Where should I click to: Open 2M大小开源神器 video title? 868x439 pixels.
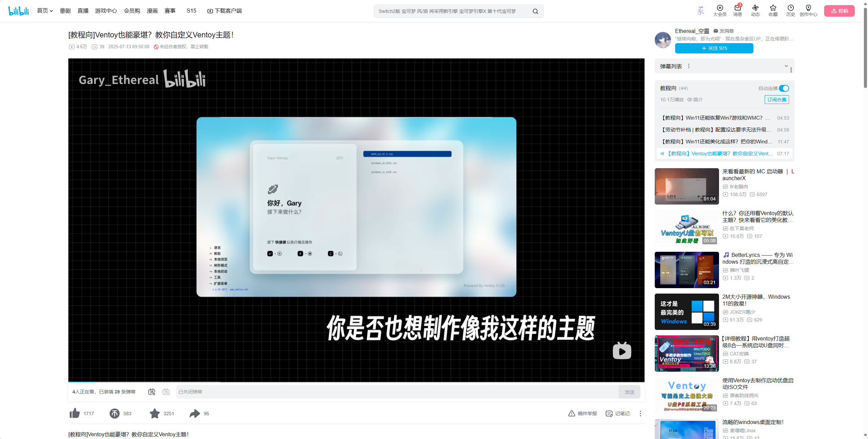pyautogui.click(x=756, y=300)
